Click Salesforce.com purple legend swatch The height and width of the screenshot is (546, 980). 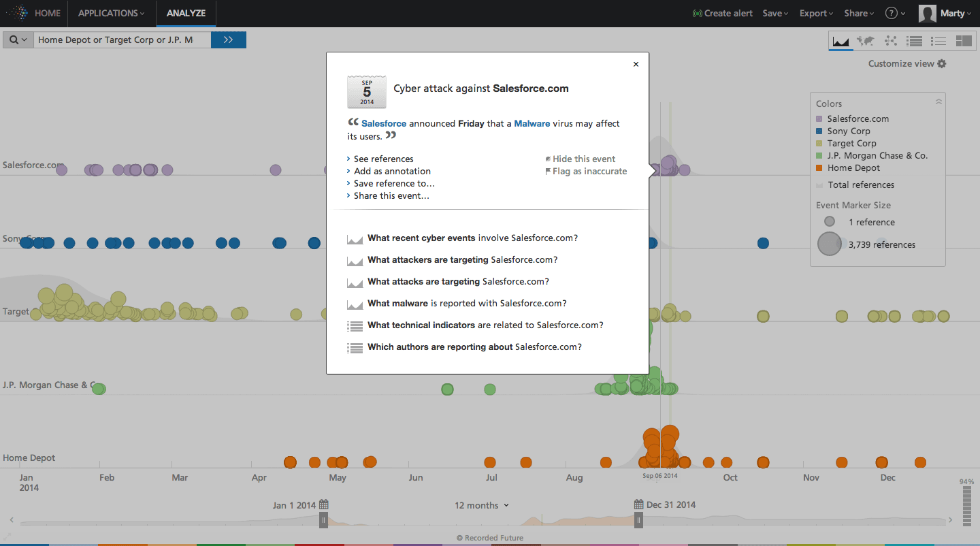[819, 118]
